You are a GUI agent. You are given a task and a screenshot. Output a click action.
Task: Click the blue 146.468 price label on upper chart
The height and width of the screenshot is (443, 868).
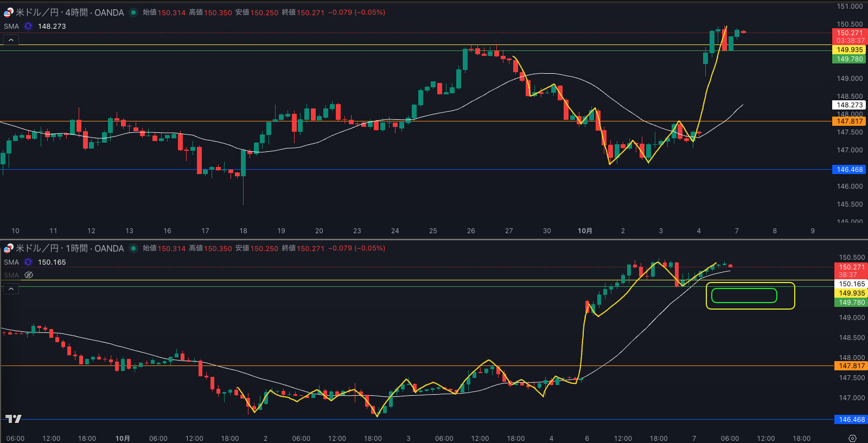click(x=850, y=170)
